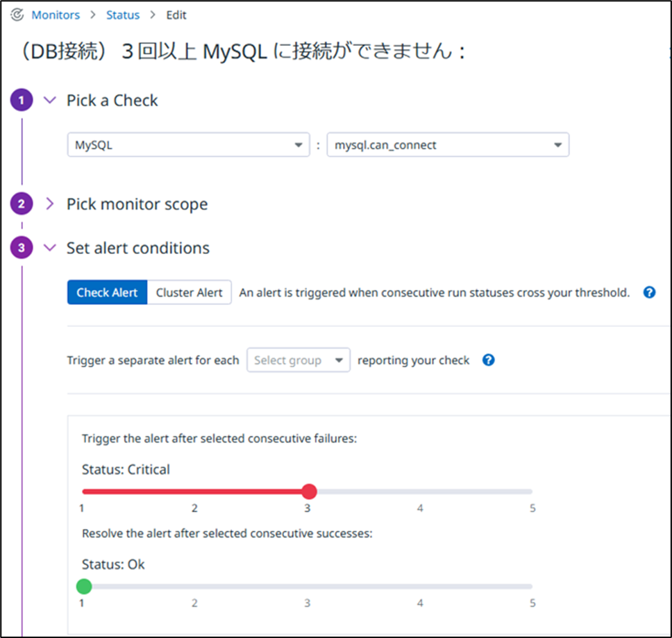Click the Edit breadcrumb text

pyautogui.click(x=176, y=15)
